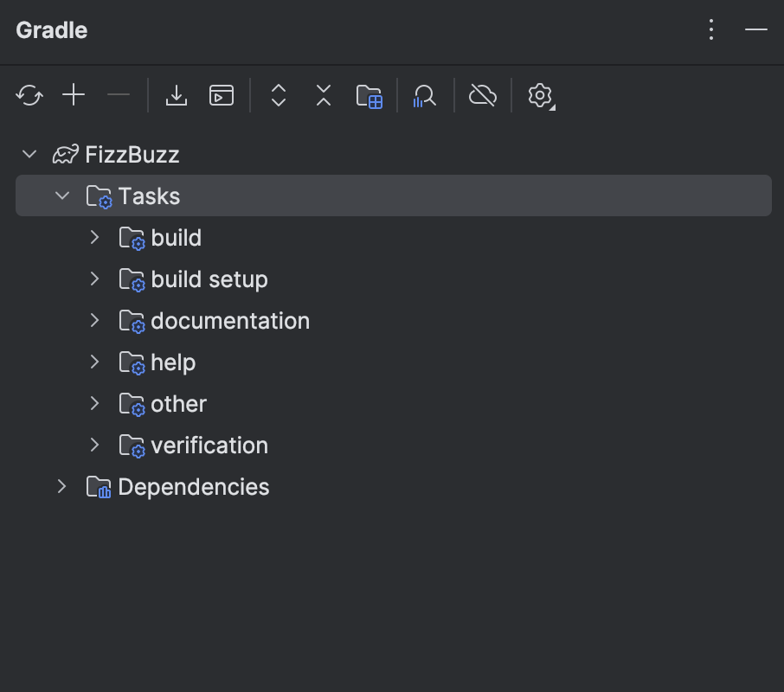Select the verification tasks group
The image size is (784, 692).
(x=209, y=445)
